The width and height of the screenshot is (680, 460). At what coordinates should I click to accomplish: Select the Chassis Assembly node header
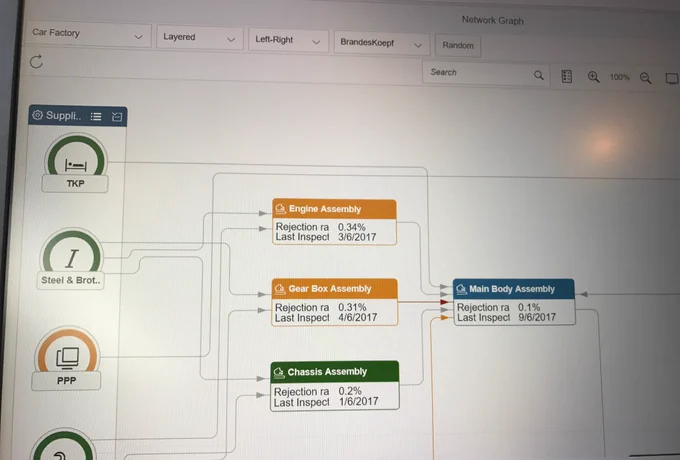pyautogui.click(x=335, y=372)
